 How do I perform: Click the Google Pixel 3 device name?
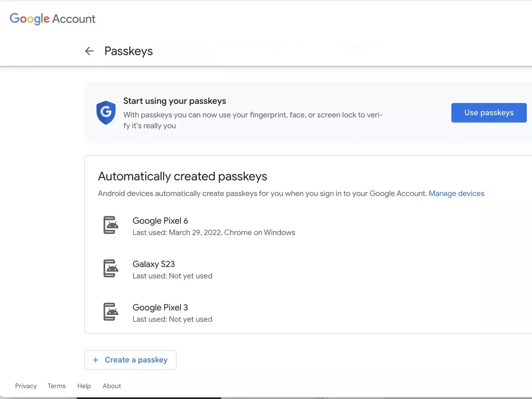tap(160, 308)
